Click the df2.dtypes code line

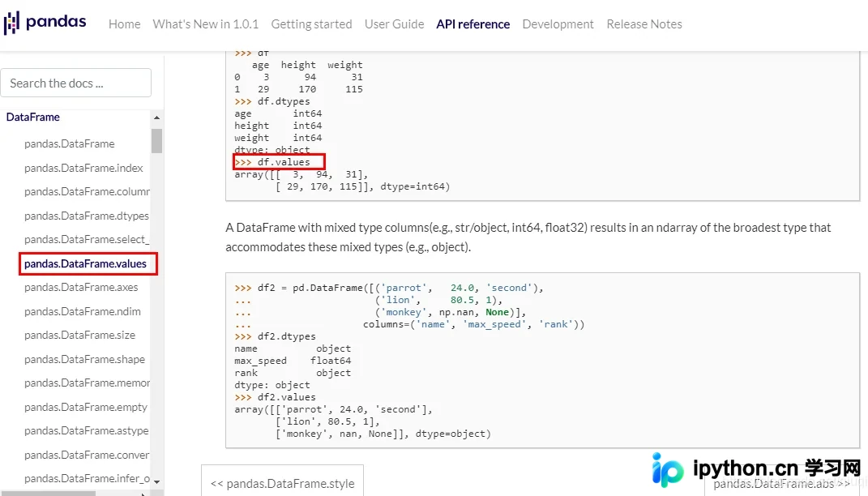coord(275,336)
